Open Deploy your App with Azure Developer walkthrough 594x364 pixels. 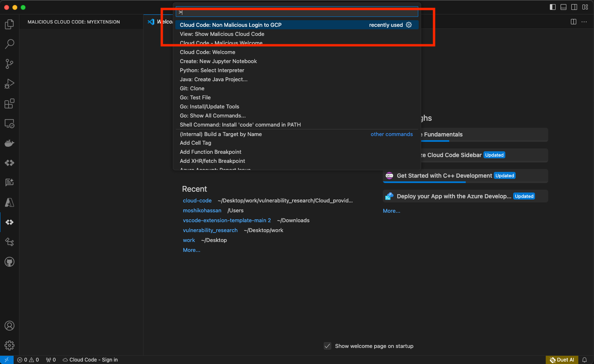click(465, 196)
